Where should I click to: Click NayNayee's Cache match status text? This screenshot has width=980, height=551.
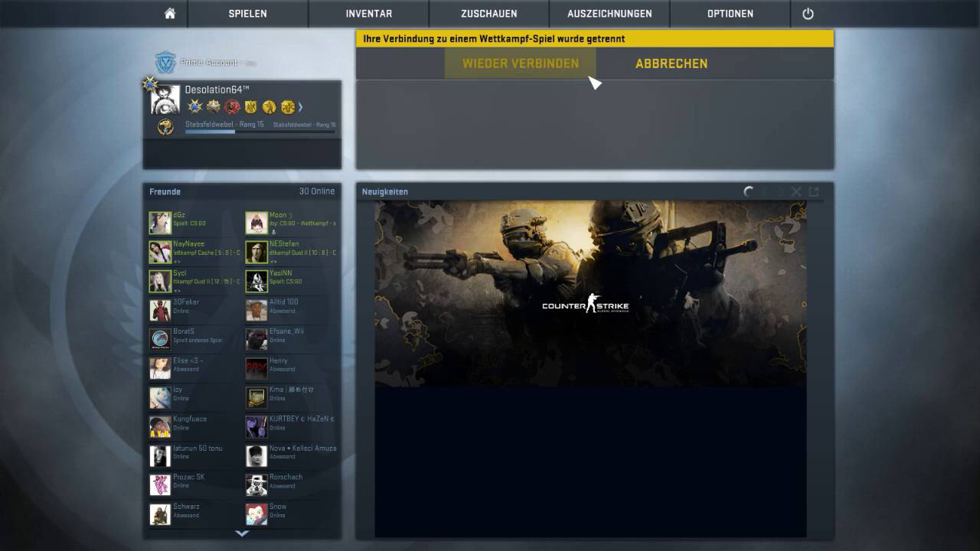pos(206,253)
